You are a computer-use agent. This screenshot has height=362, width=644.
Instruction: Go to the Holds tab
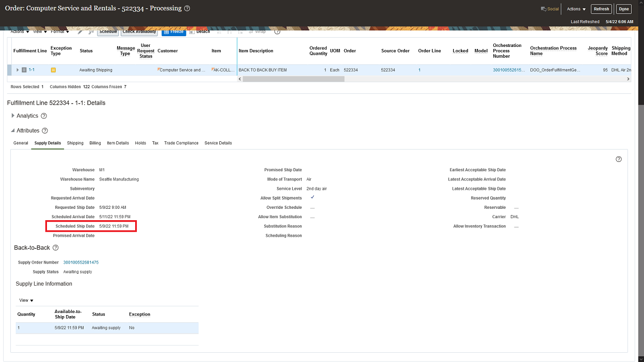(x=140, y=143)
